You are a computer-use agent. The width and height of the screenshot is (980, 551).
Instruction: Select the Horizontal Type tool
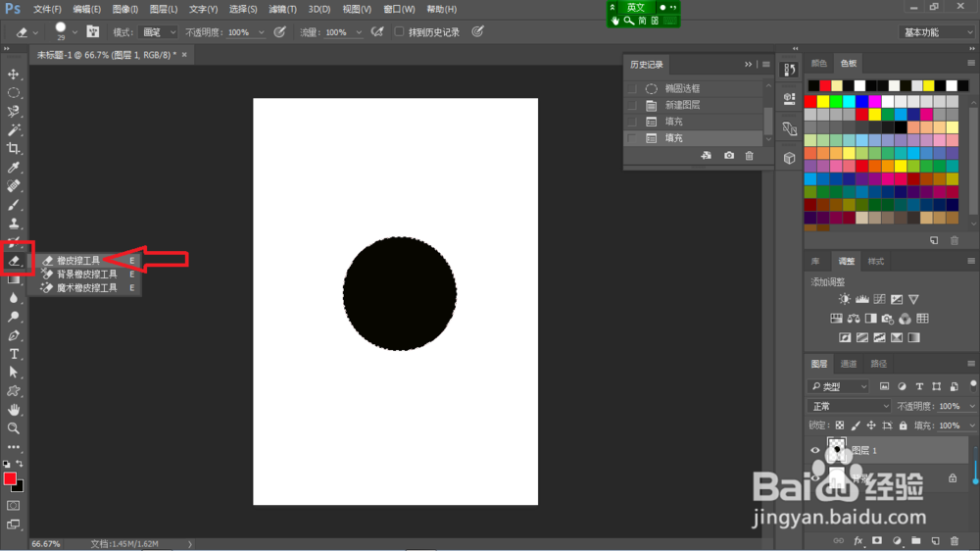click(13, 354)
